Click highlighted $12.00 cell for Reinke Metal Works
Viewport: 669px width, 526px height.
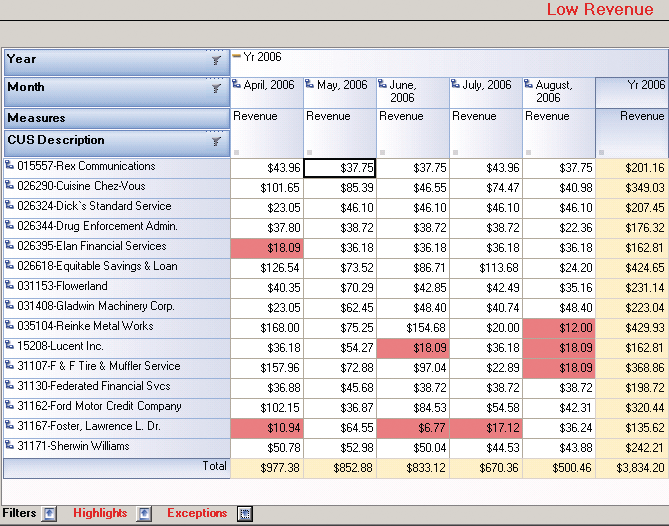558,327
